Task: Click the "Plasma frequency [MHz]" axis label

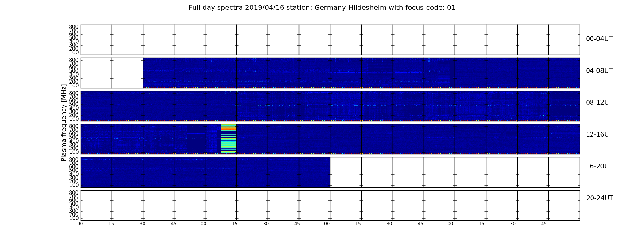Action: click(x=64, y=123)
